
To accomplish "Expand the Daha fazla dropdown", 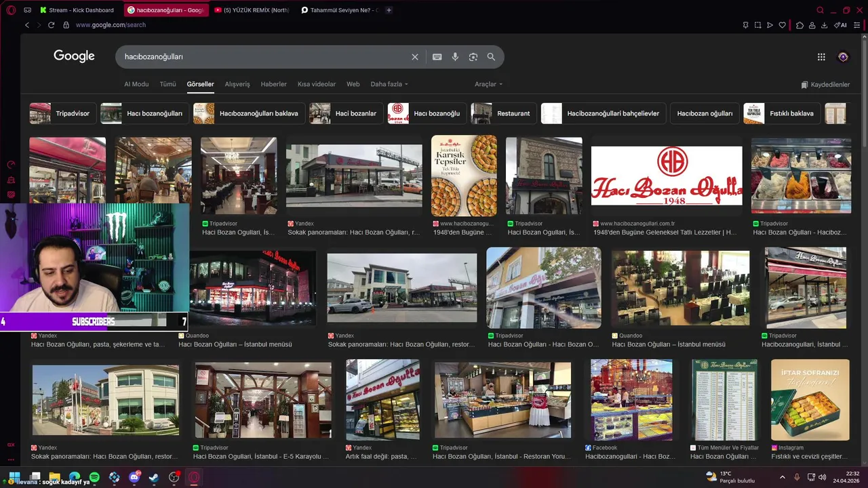I will click(389, 84).
